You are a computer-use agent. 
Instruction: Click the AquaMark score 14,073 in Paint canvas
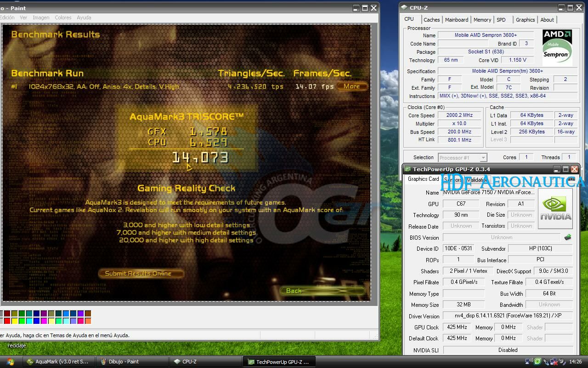click(x=200, y=157)
